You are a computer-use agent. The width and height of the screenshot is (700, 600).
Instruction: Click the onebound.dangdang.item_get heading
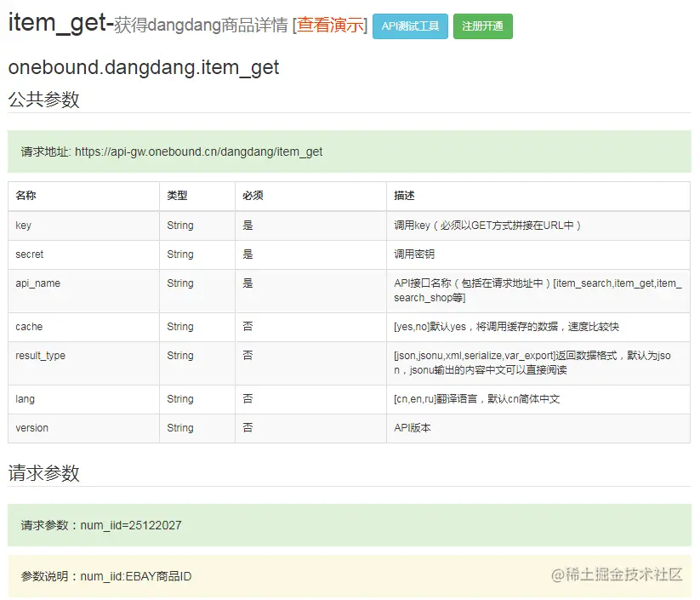coord(143,68)
